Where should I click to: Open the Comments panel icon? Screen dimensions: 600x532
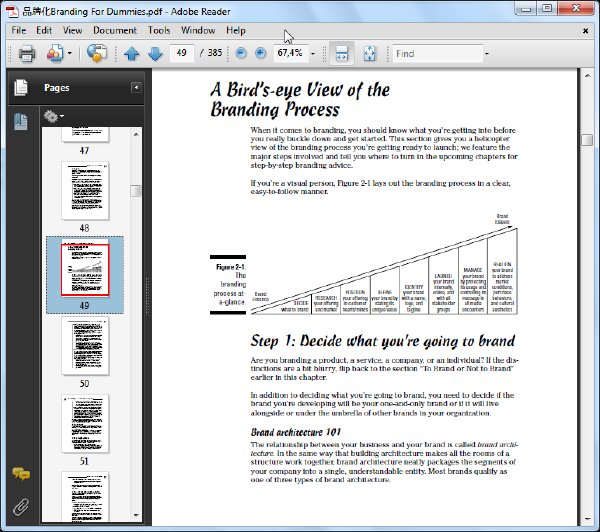click(21, 474)
